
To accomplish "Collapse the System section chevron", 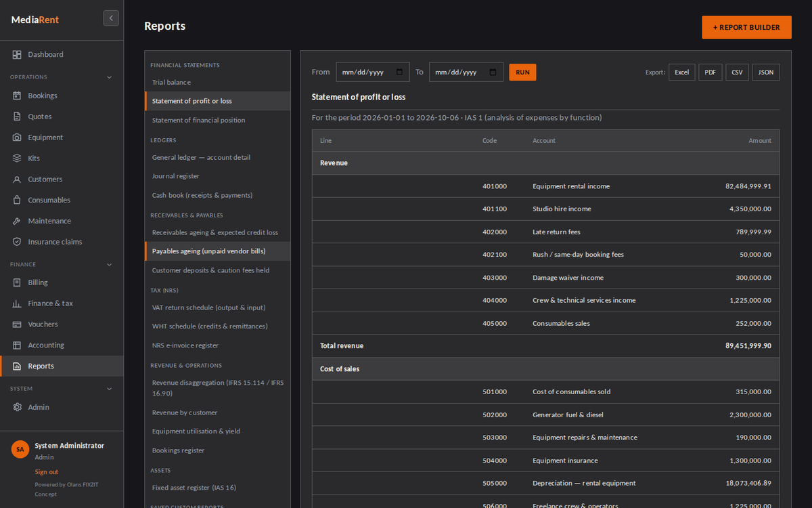I will (x=110, y=389).
